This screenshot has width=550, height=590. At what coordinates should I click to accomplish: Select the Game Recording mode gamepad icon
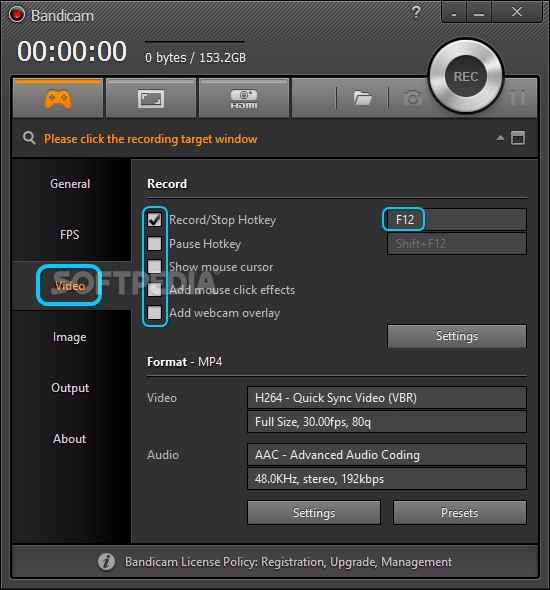tap(58, 99)
